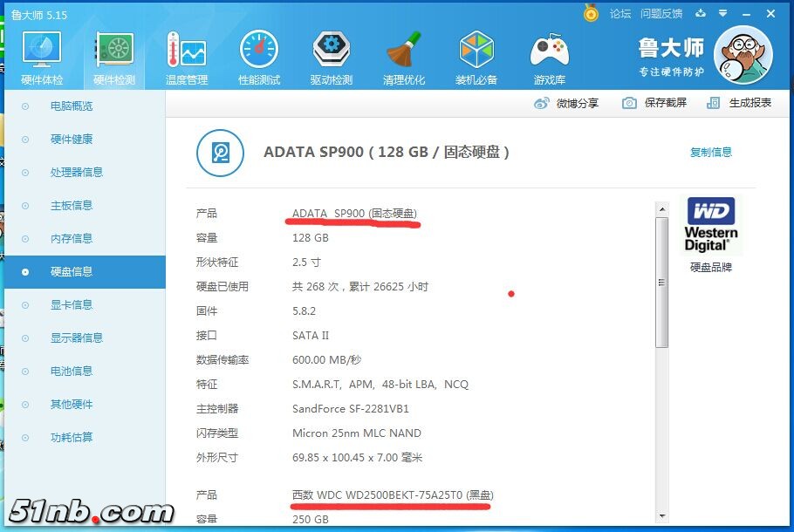Open the title bar dropdown arrow menu
Image resolution: width=794 pixels, height=532 pixels.
point(725,14)
